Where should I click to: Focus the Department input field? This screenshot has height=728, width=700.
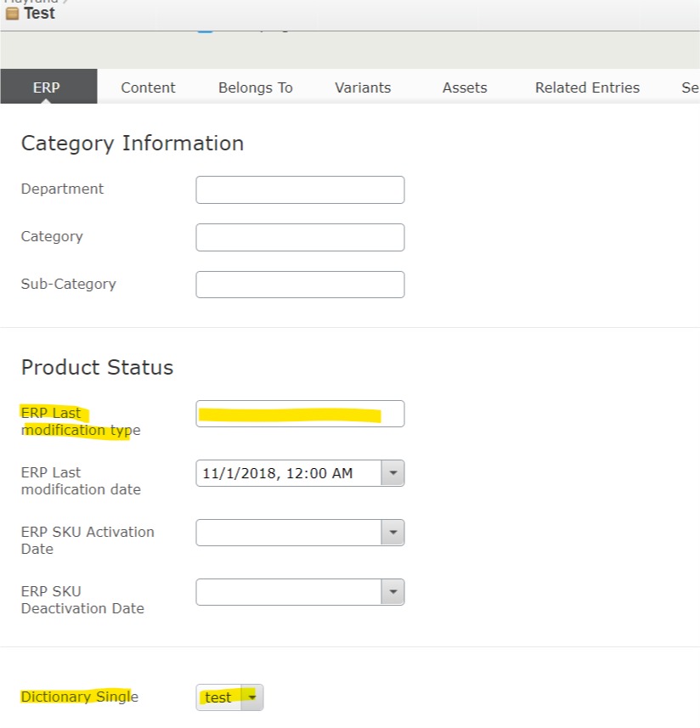[300, 190]
